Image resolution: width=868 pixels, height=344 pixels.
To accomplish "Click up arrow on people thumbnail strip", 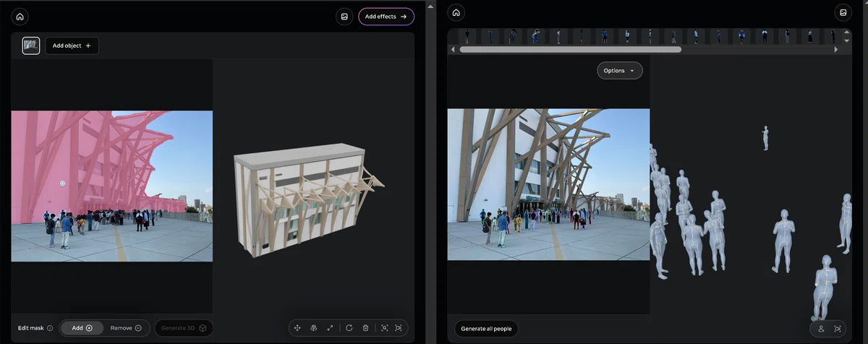I will click(x=847, y=33).
